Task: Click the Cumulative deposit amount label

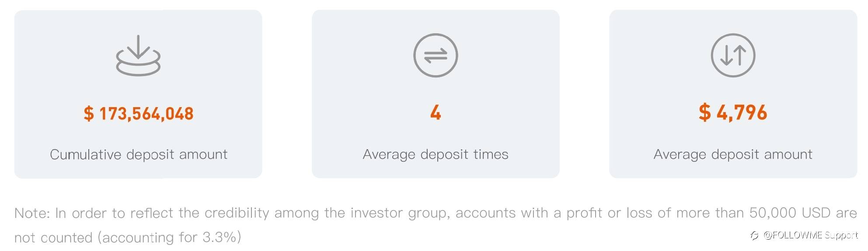Action: (x=138, y=154)
